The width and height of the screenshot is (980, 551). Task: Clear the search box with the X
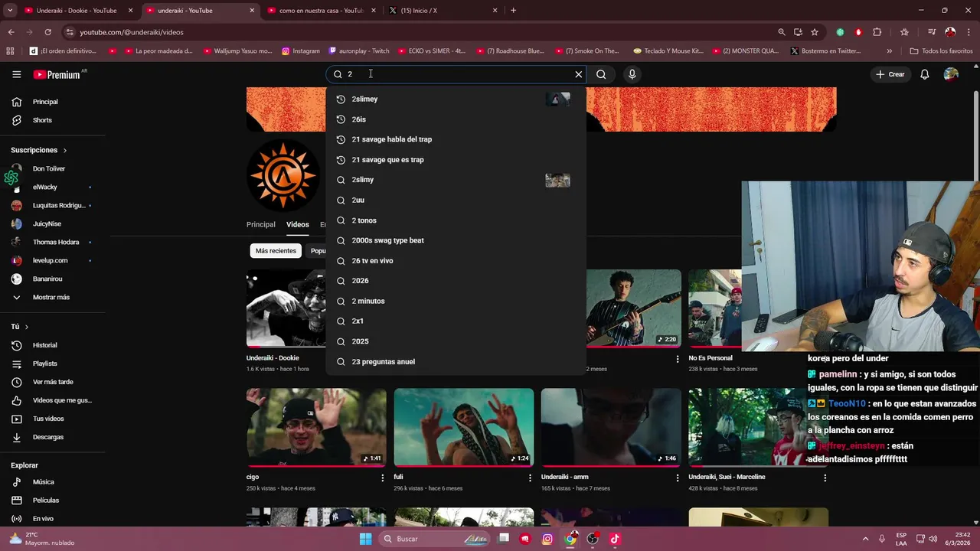pyautogui.click(x=579, y=74)
